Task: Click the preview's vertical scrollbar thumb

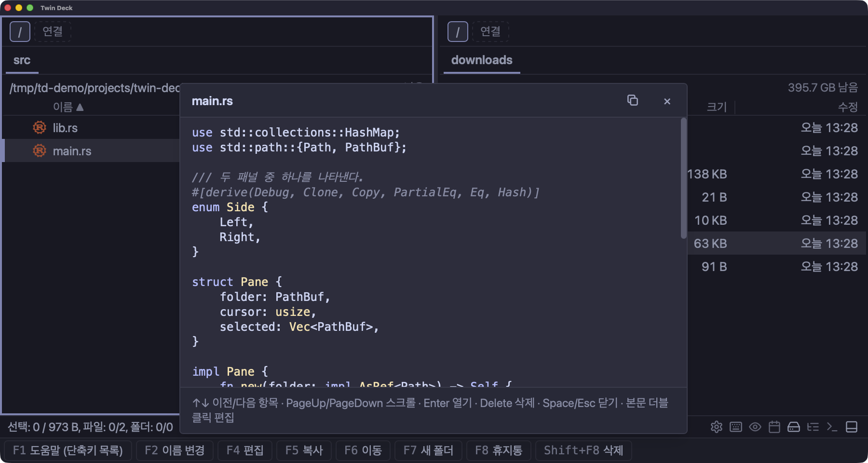Action: pos(683,178)
